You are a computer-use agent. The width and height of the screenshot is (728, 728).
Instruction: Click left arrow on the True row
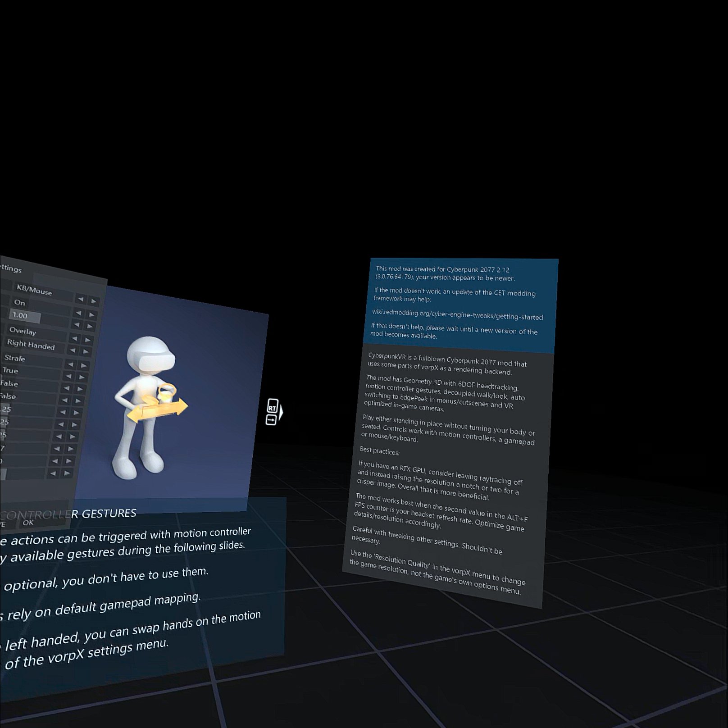(x=69, y=376)
